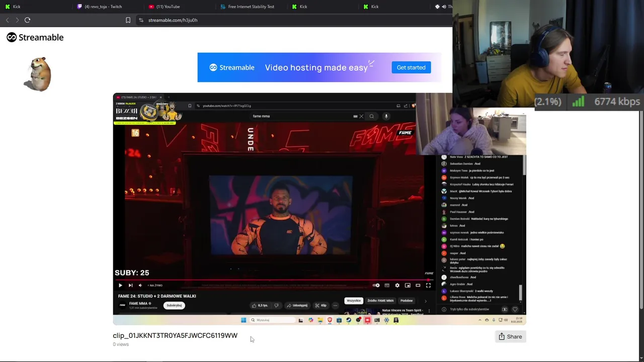The width and height of the screenshot is (644, 362).
Task: Click the volume speaker icon in the clip
Action: pos(140,285)
